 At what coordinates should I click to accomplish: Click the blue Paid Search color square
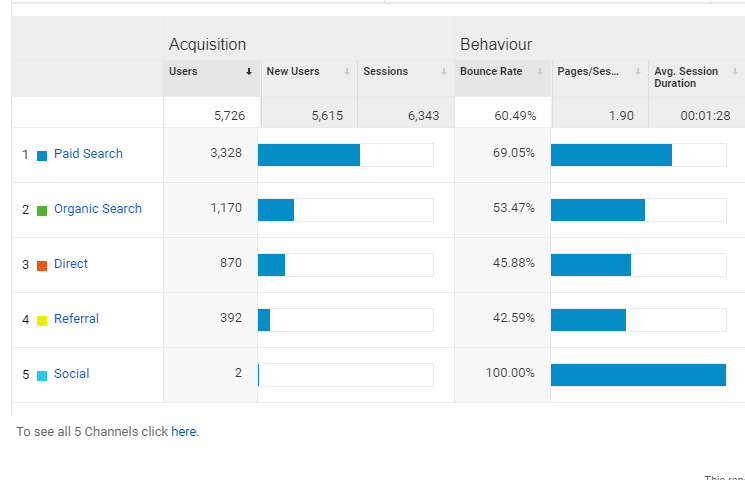(x=42, y=155)
